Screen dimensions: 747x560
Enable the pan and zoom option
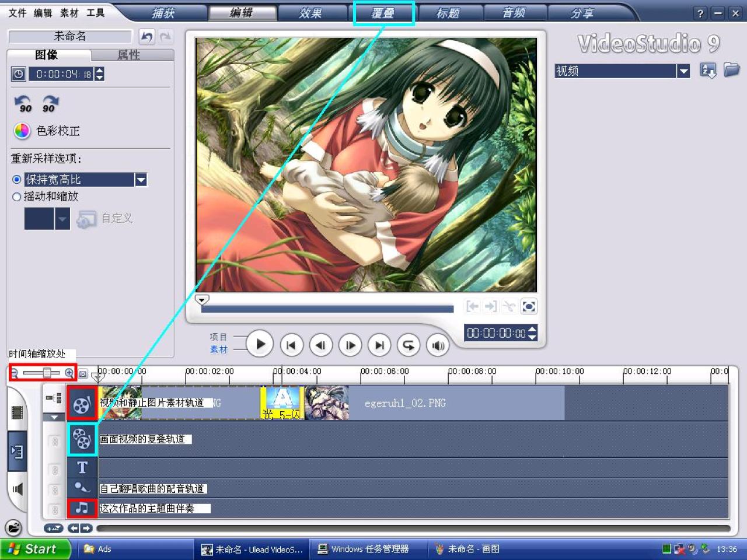click(x=17, y=197)
